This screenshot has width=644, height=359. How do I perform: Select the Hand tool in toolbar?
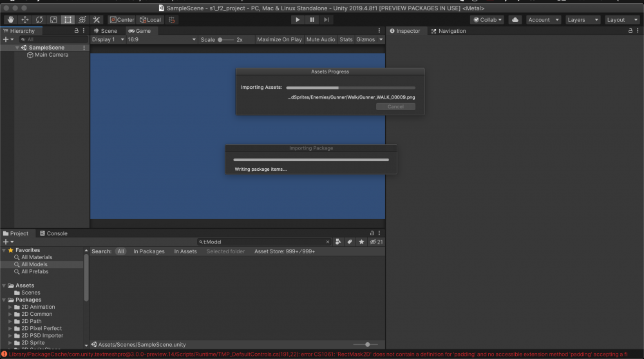tap(11, 20)
